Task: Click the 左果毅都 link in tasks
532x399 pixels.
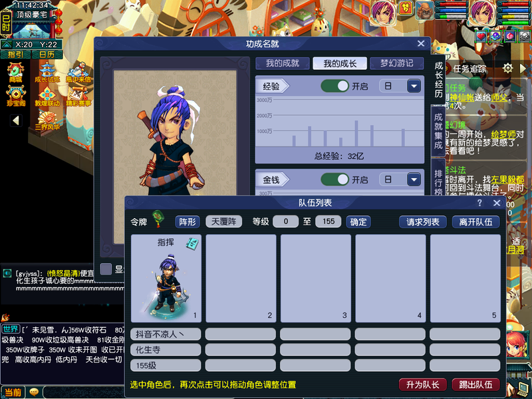Action: click(x=507, y=180)
